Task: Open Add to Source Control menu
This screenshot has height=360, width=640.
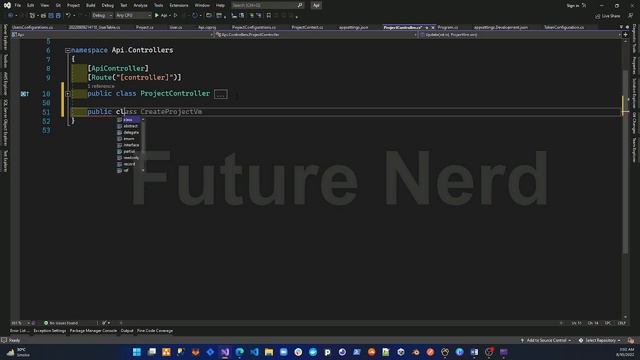Action: click(546, 340)
